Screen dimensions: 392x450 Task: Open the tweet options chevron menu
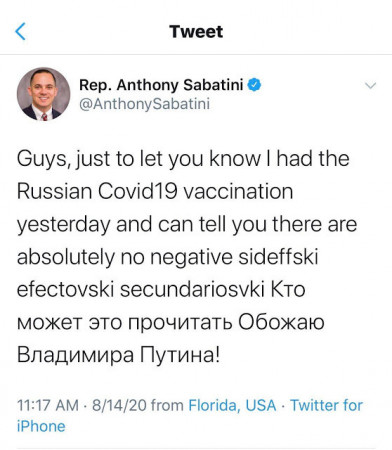370,86
